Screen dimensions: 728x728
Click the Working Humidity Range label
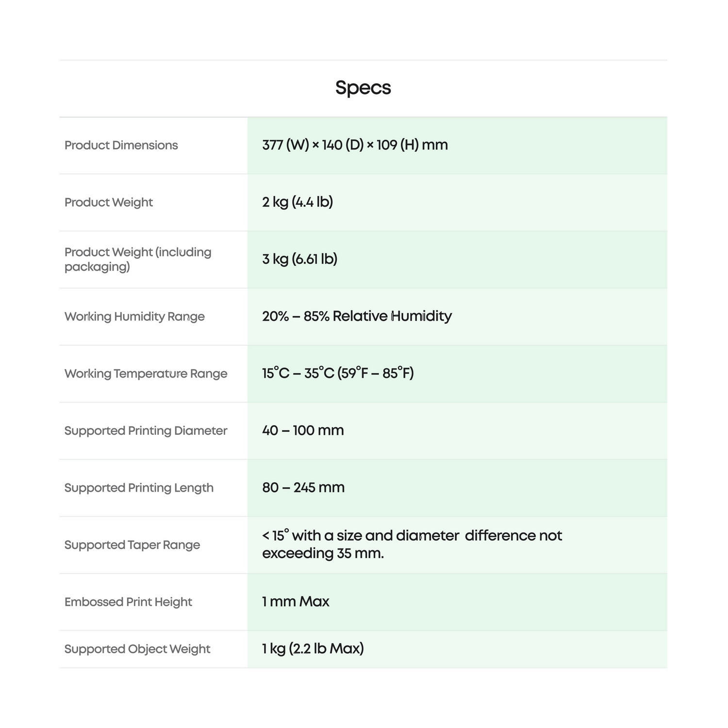tap(134, 316)
